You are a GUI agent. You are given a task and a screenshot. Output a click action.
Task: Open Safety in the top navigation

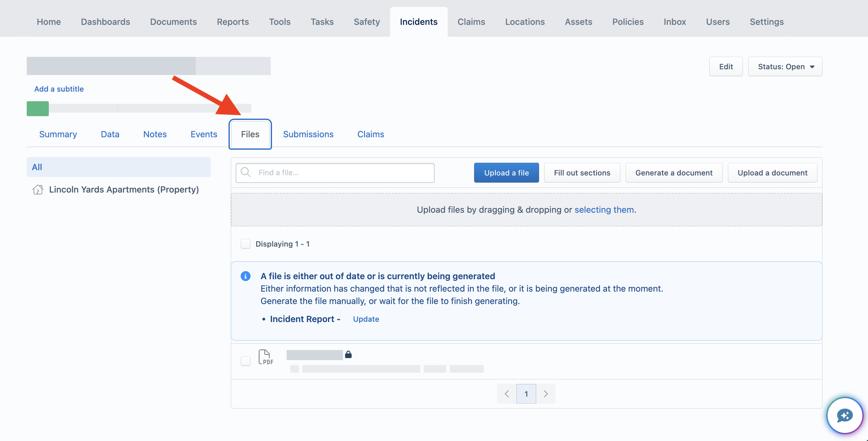click(367, 22)
